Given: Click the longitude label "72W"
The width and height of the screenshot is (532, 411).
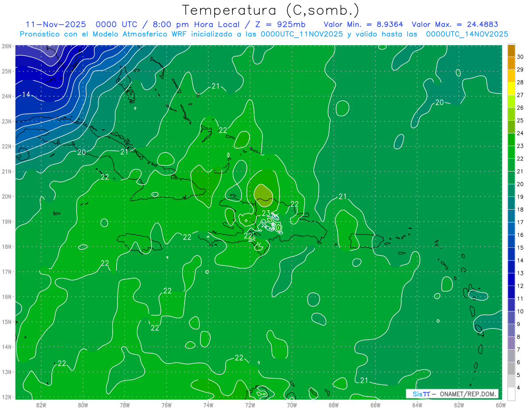Looking at the screenshot, I should [x=250, y=405].
